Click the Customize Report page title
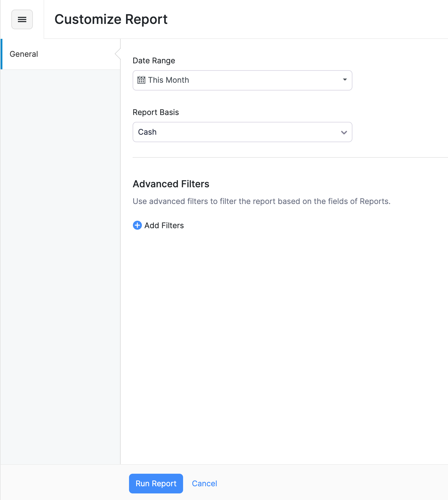This screenshot has width=448, height=500. pyautogui.click(x=111, y=19)
